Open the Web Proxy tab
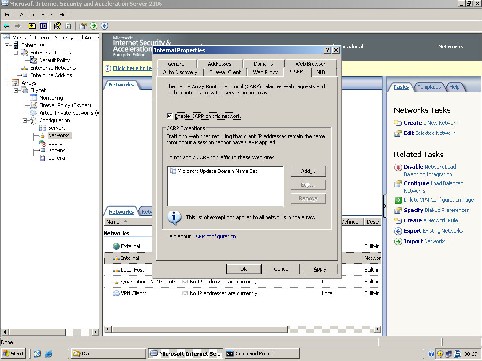The width and height of the screenshot is (482, 361). [x=265, y=72]
